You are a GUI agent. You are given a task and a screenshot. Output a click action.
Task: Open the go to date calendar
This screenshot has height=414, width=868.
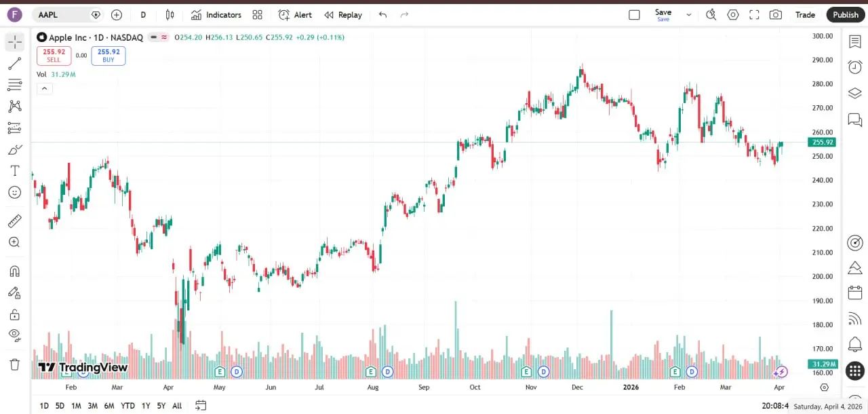point(201,405)
